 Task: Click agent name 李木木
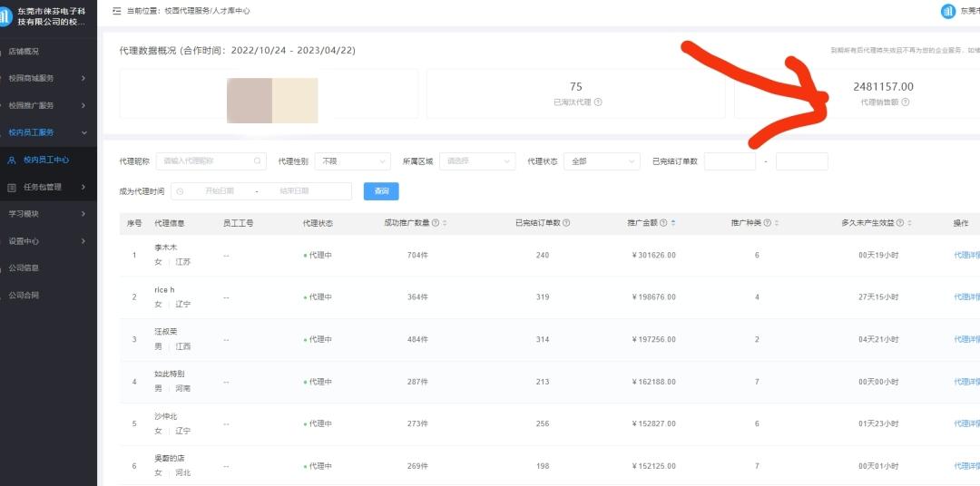point(166,248)
